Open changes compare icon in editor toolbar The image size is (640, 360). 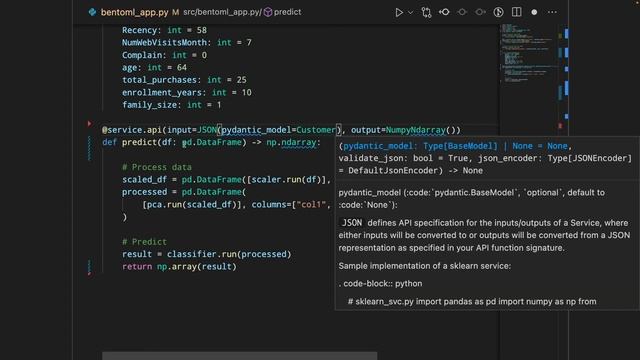[x=426, y=12]
